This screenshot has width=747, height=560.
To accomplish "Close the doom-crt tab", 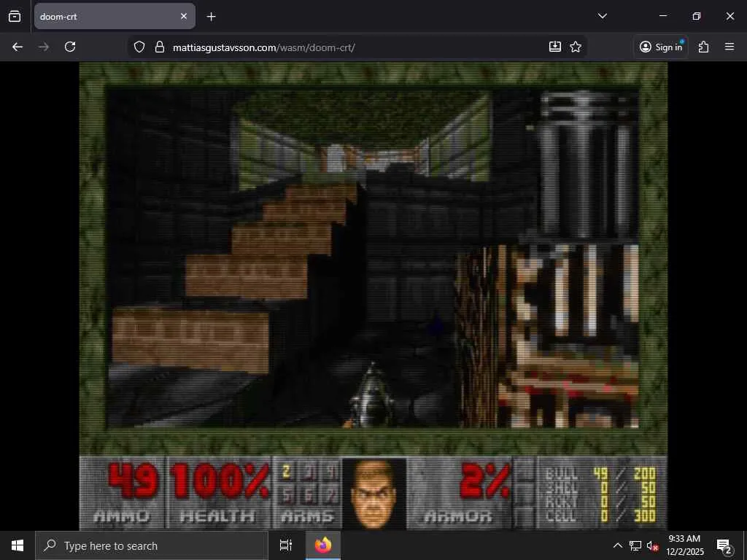I will click(x=184, y=16).
